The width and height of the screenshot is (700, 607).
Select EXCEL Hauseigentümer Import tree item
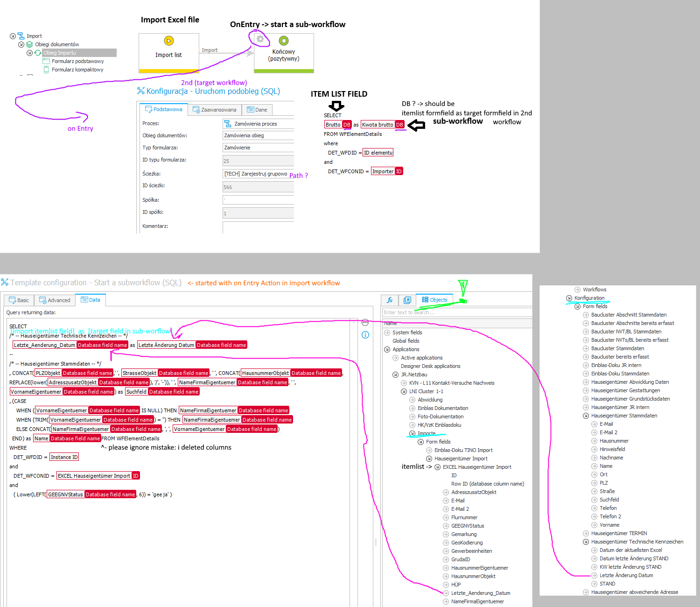click(x=477, y=467)
